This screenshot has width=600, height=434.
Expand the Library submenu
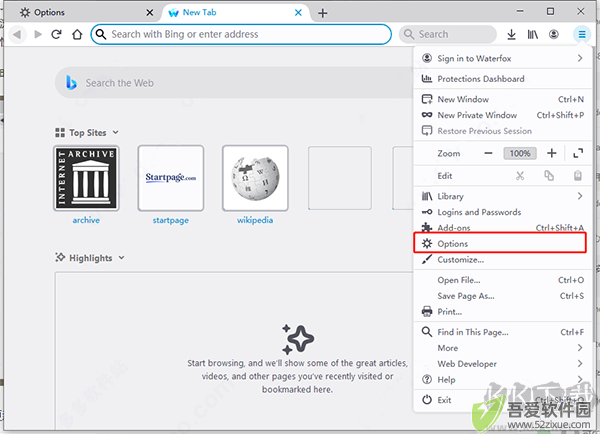point(502,196)
